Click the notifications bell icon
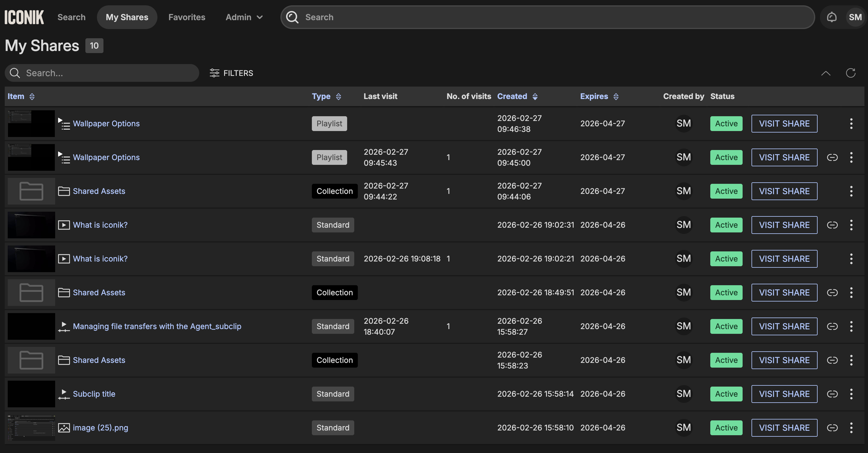Screen dimensions: 868x453 [x=832, y=17]
